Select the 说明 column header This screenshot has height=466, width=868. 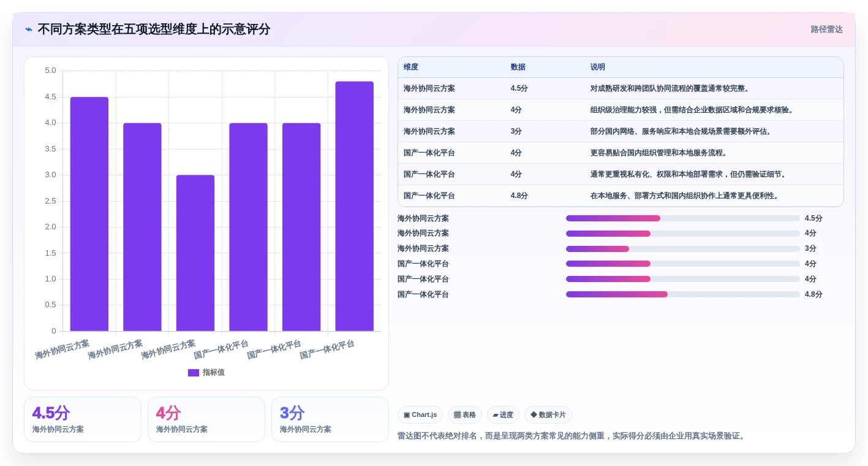pyautogui.click(x=598, y=67)
